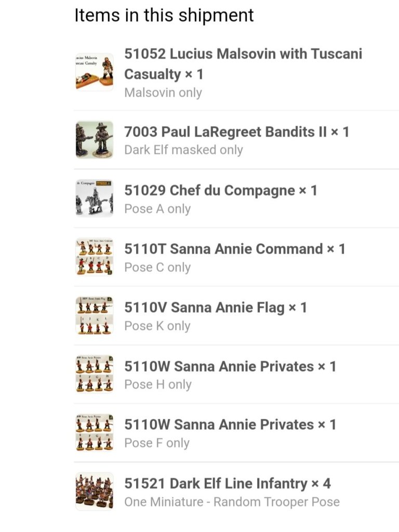The height and width of the screenshot is (532, 399).
Task: Click the Sanna Annie Privates title above Pose F
Action: coord(230,424)
